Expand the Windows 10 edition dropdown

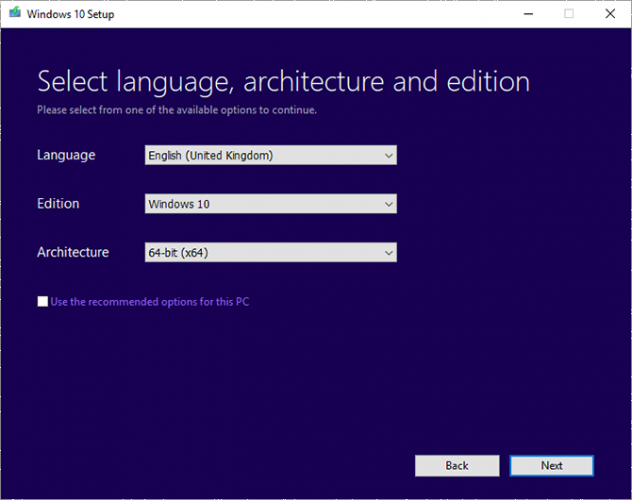coord(260,204)
